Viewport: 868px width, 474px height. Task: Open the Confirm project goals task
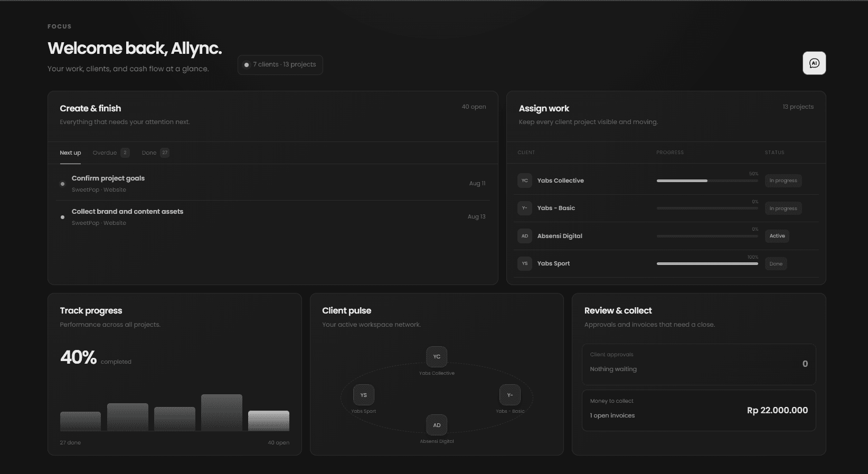273,184
